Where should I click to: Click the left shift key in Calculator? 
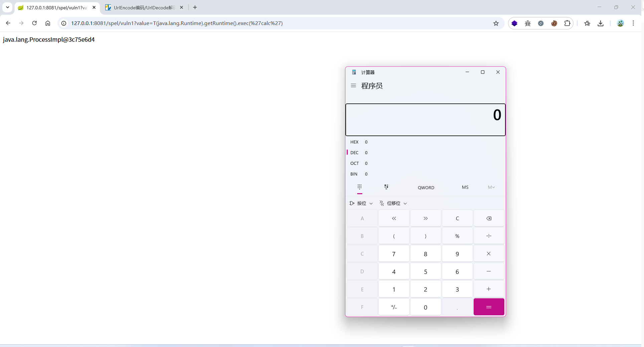(x=394, y=218)
